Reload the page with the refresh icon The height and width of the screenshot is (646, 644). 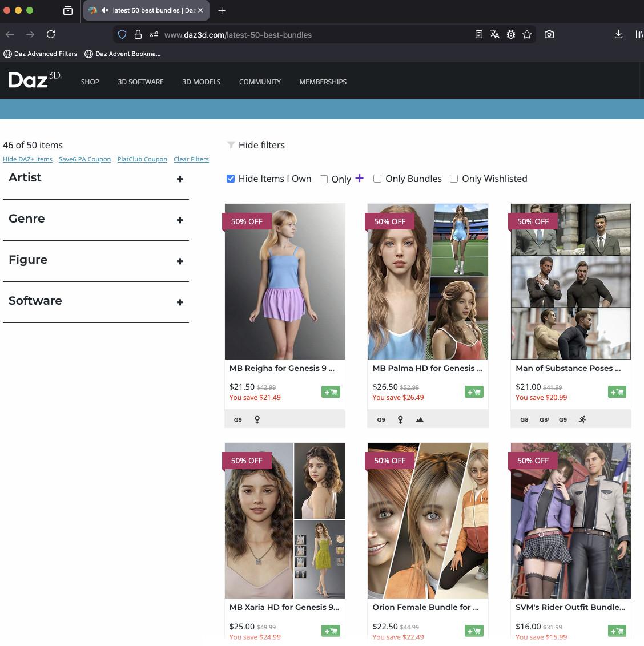coord(51,34)
